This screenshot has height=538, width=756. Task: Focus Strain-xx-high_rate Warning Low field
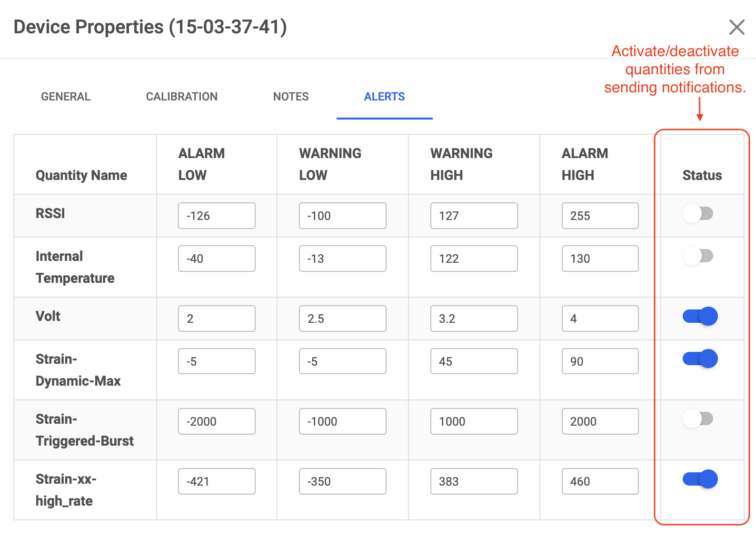(342, 481)
